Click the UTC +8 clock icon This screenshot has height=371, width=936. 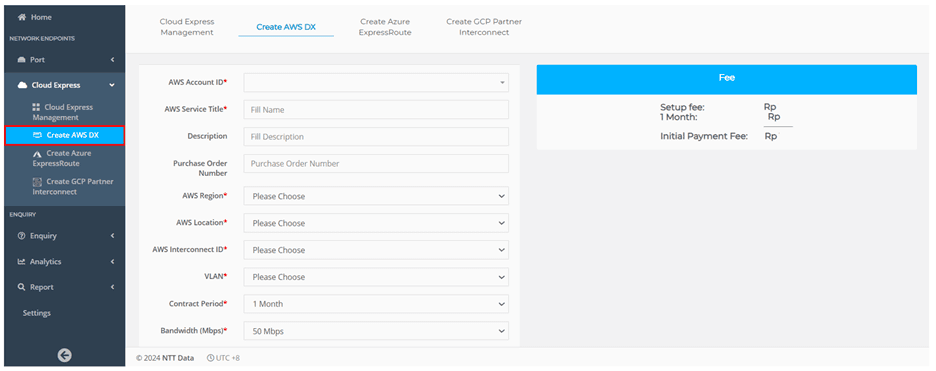(x=210, y=358)
